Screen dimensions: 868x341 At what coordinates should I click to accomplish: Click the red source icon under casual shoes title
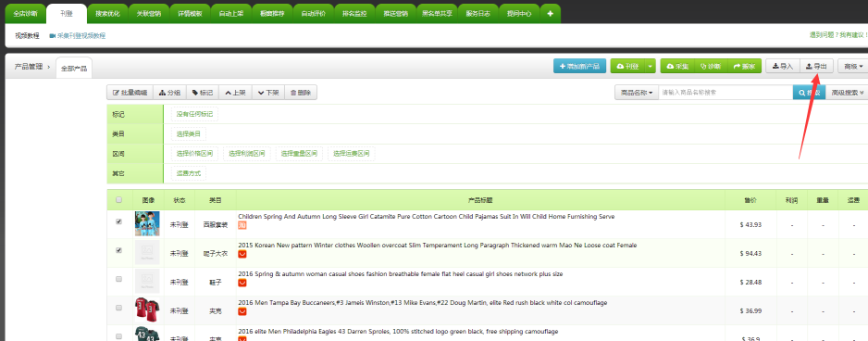(x=242, y=283)
